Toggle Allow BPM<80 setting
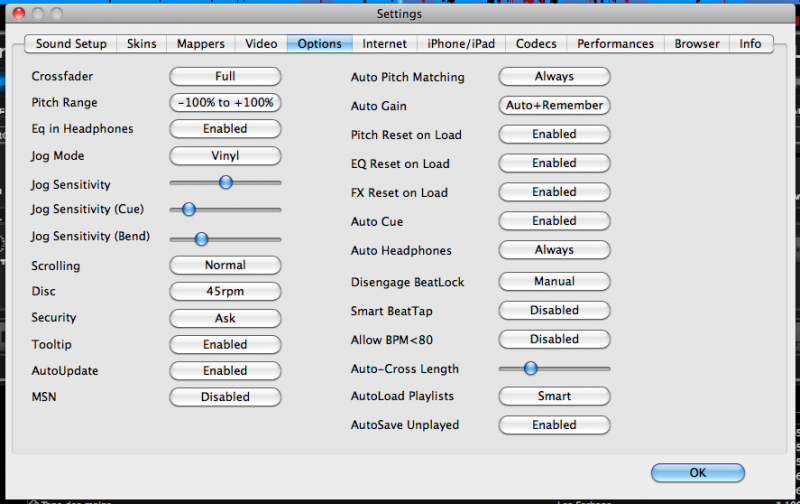Image resolution: width=800 pixels, height=504 pixels. pos(554,339)
